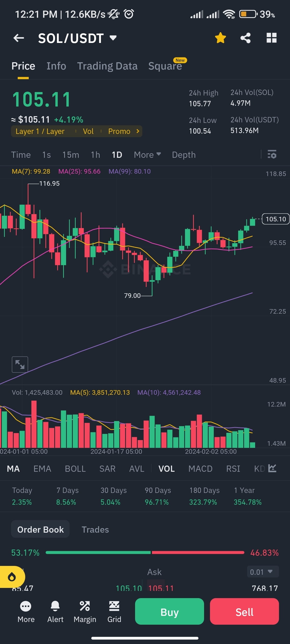This screenshot has height=644, width=290.
Task: Open the Promo link
Action: [x=119, y=131]
